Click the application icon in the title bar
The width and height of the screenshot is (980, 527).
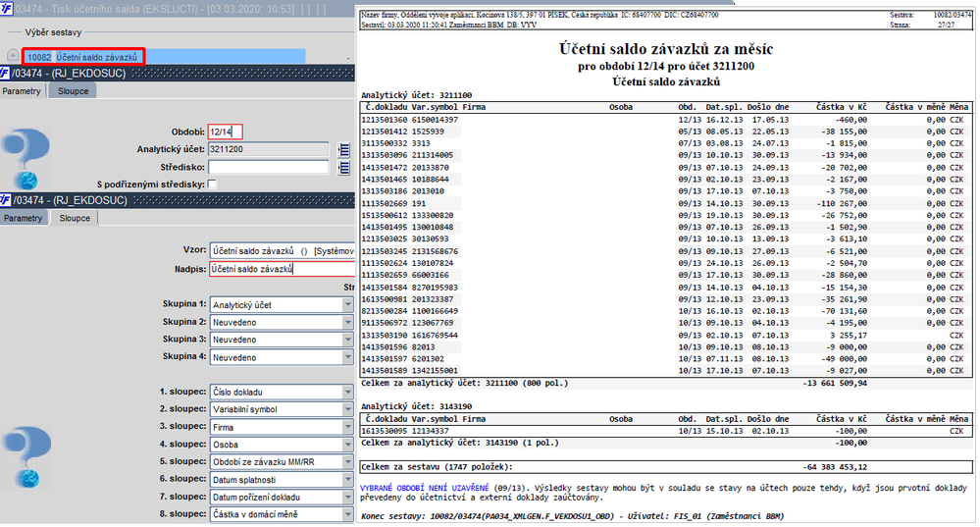click(6, 9)
